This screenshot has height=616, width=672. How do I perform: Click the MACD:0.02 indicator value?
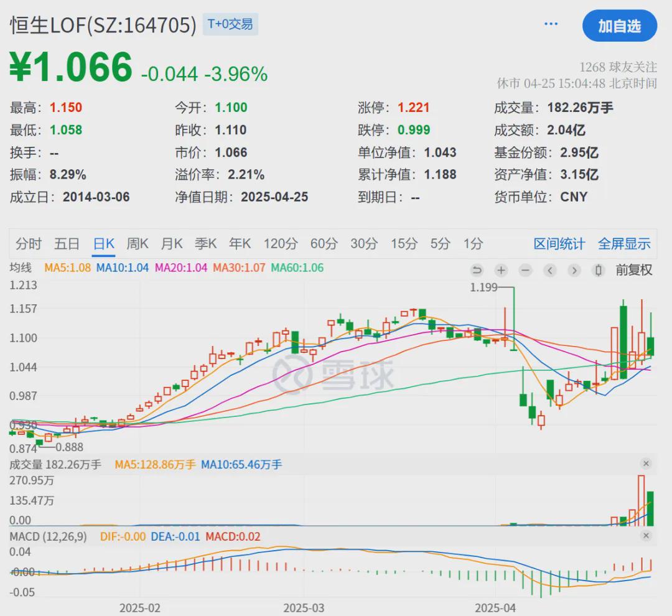233,537
